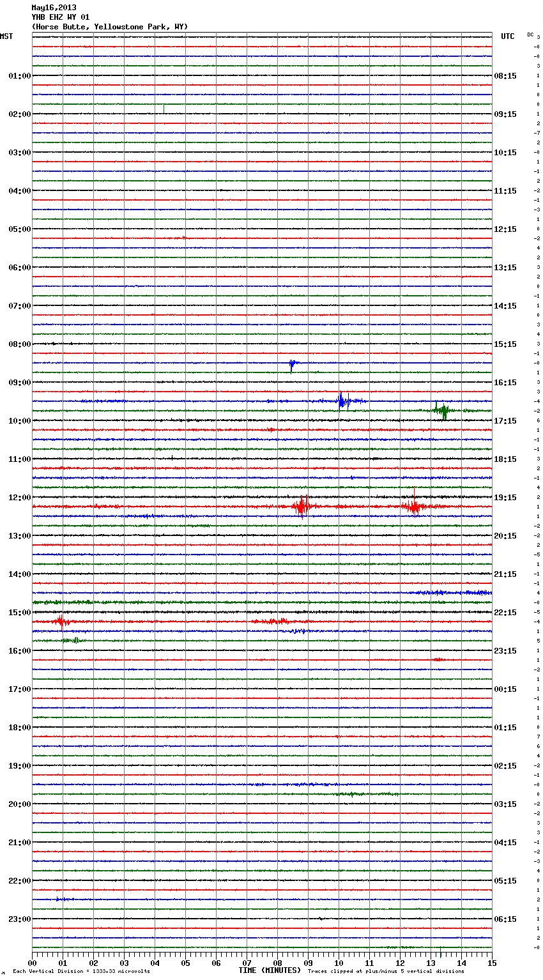Select the 05:00 MST time label
Screen dimensions: 543x980
[20, 229]
